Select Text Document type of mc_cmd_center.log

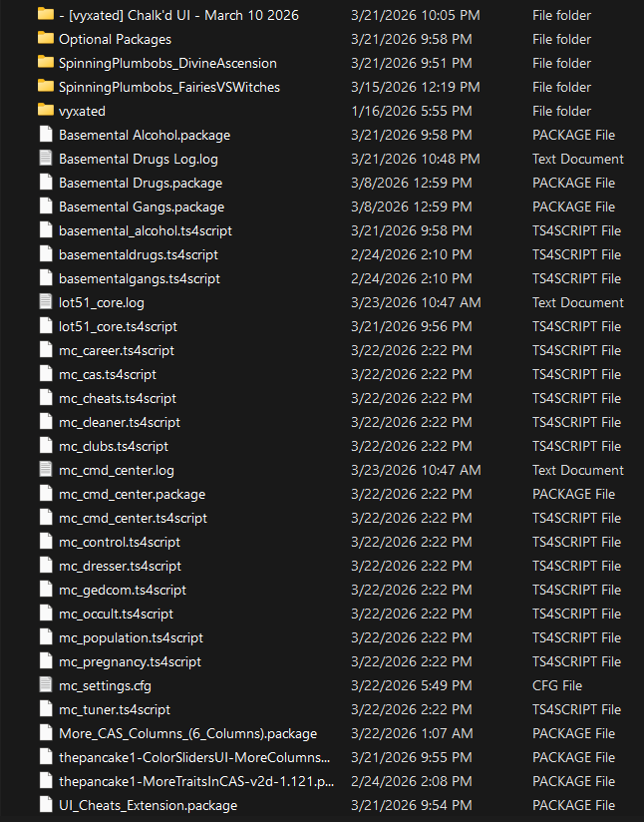pyautogui.click(x=578, y=470)
